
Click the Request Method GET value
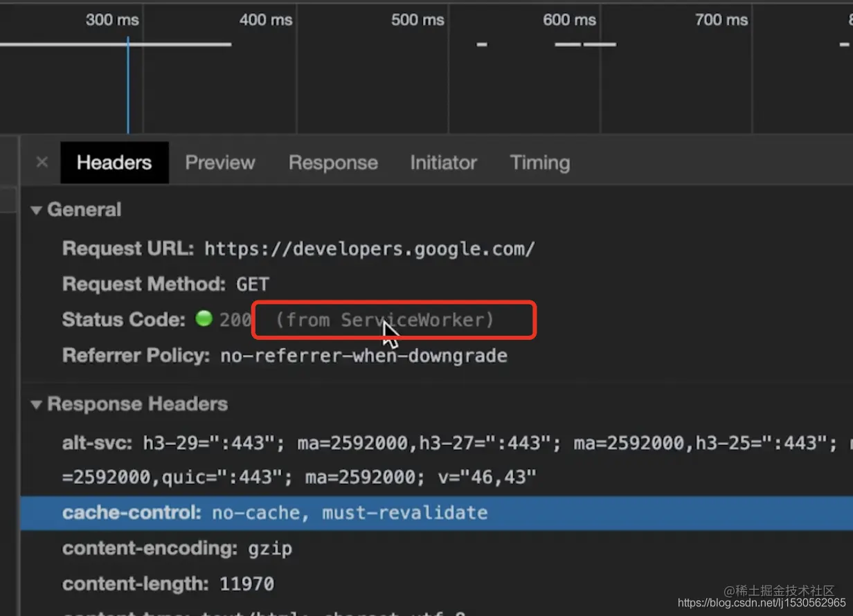tap(253, 284)
